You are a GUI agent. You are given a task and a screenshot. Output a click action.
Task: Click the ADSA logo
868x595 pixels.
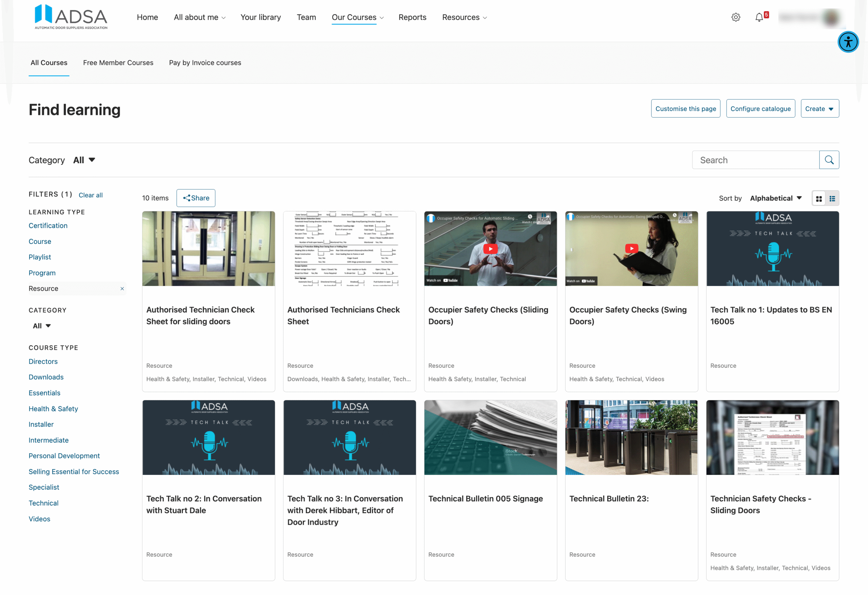(70, 16)
